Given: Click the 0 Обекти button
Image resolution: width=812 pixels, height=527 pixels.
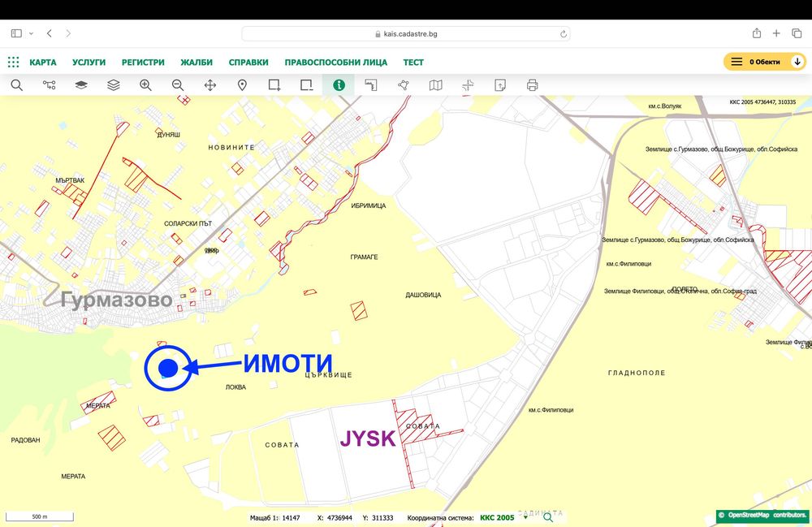Looking at the screenshot, I should (x=764, y=62).
